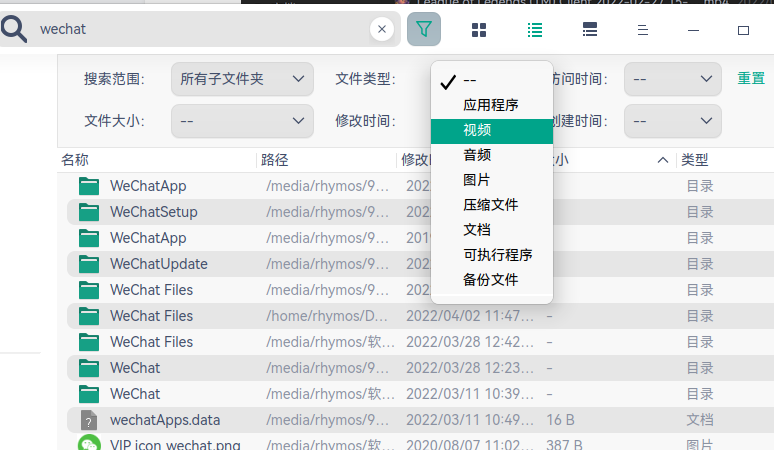The width and height of the screenshot is (774, 450).
Task: Click the WeChatSetup folder icon
Action: click(89, 212)
